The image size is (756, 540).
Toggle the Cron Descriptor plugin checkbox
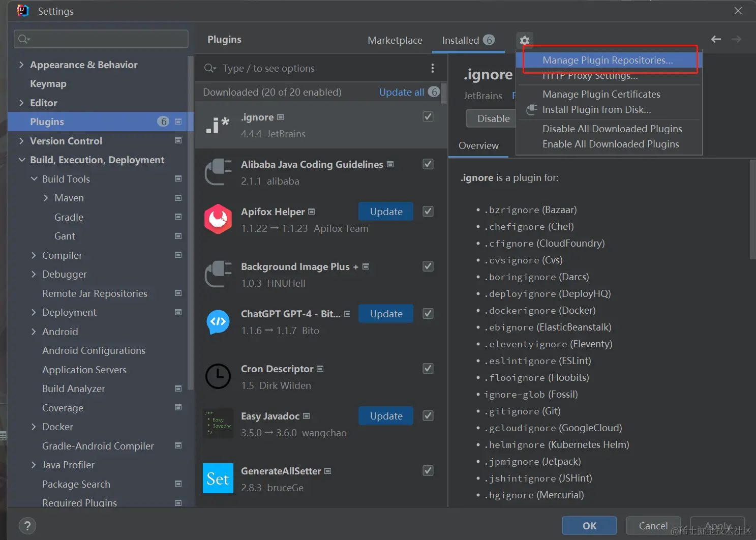[x=428, y=369]
